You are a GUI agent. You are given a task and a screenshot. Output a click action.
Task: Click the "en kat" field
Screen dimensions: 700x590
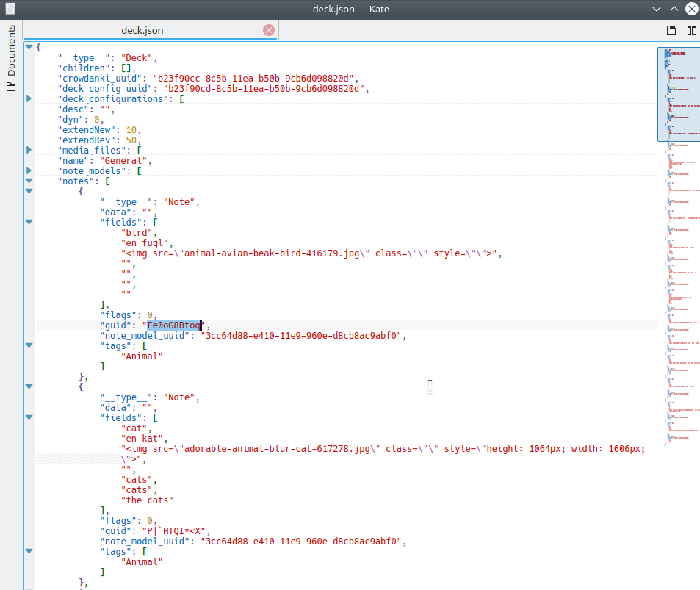coord(142,439)
